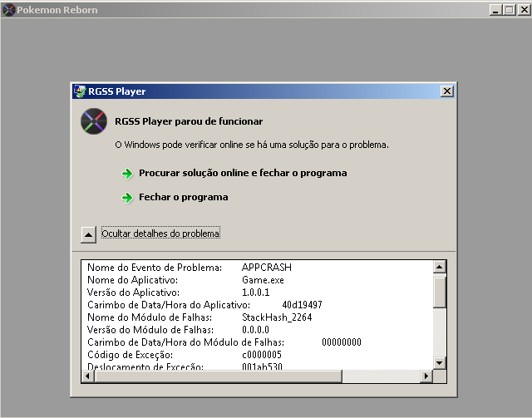The width and height of the screenshot is (532, 418).
Task: Click the large RGSS Player application icon
Action: point(94,121)
